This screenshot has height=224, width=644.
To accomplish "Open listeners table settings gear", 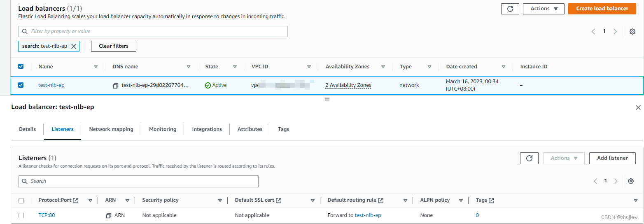I will point(631,181).
